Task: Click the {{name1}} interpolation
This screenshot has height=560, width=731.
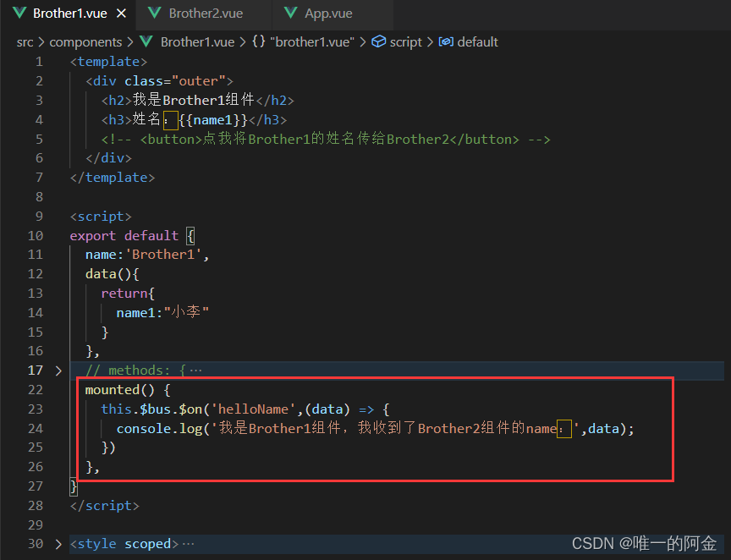Action: (212, 120)
